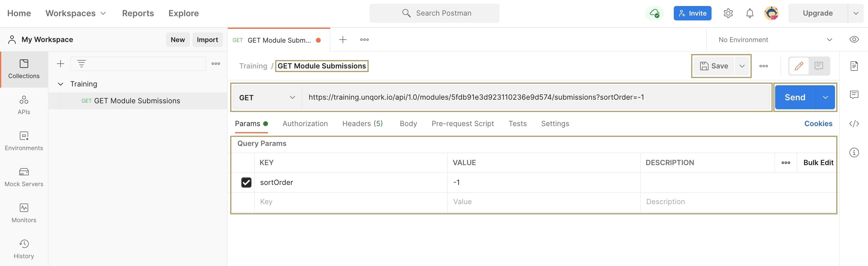Open the Mock Servers sidebar panel
The image size is (868, 266).
tap(24, 177)
